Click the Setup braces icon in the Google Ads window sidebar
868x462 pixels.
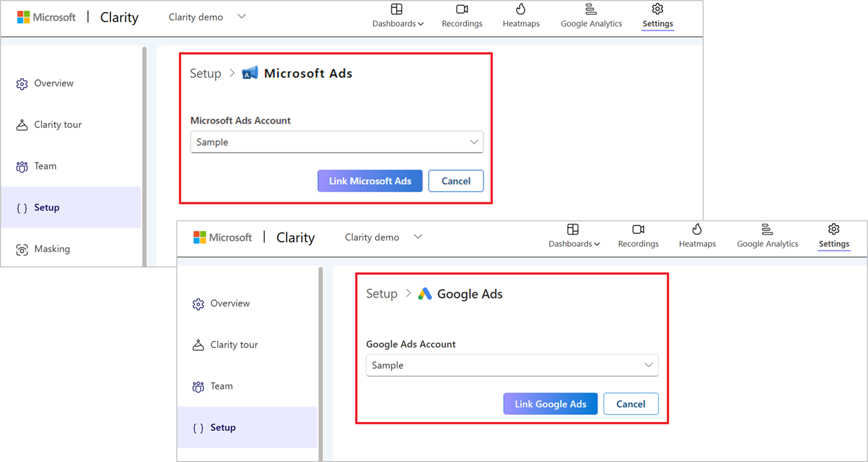coord(198,428)
